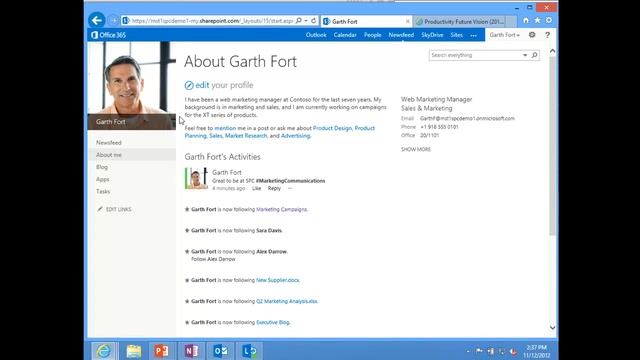The image size is (640, 360).
Task: Open Calendar in the navigation bar
Action: [x=345, y=35]
